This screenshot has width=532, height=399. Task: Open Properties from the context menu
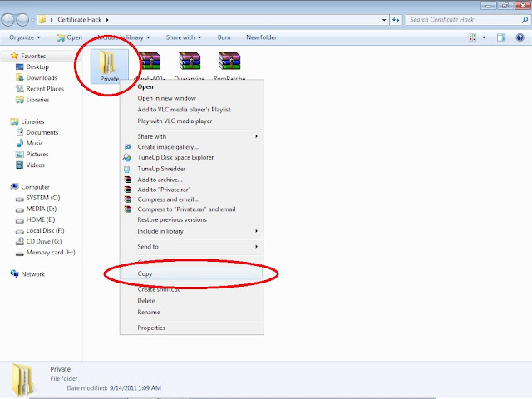[x=192, y=328]
